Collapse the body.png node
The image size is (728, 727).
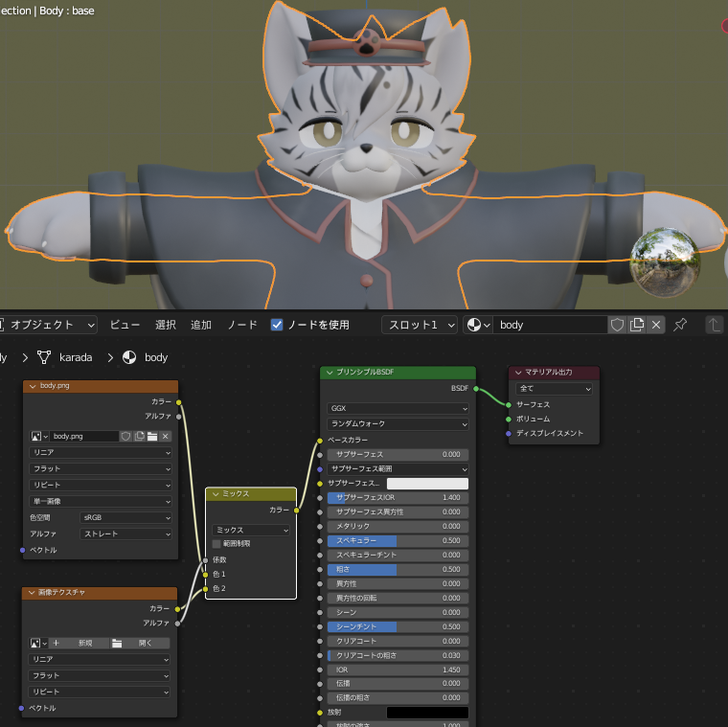33,386
